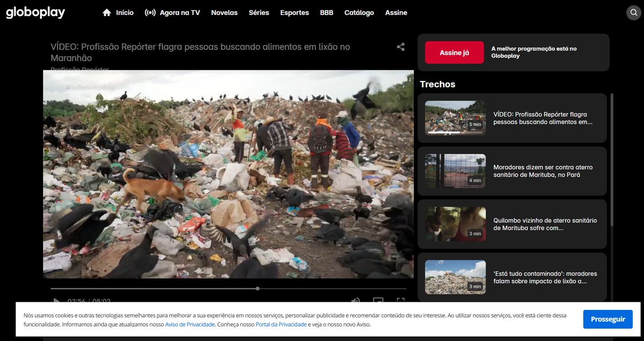Share the video using the share icon
The height and width of the screenshot is (341, 644).
coord(400,47)
